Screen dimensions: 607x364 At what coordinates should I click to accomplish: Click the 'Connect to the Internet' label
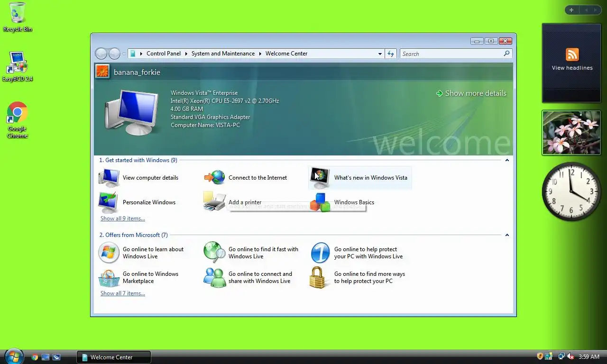[x=258, y=178]
